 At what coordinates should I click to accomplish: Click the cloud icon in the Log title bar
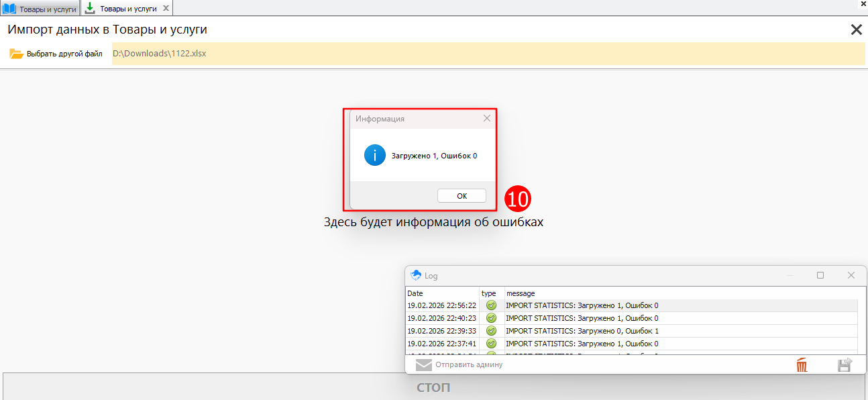pyautogui.click(x=416, y=275)
